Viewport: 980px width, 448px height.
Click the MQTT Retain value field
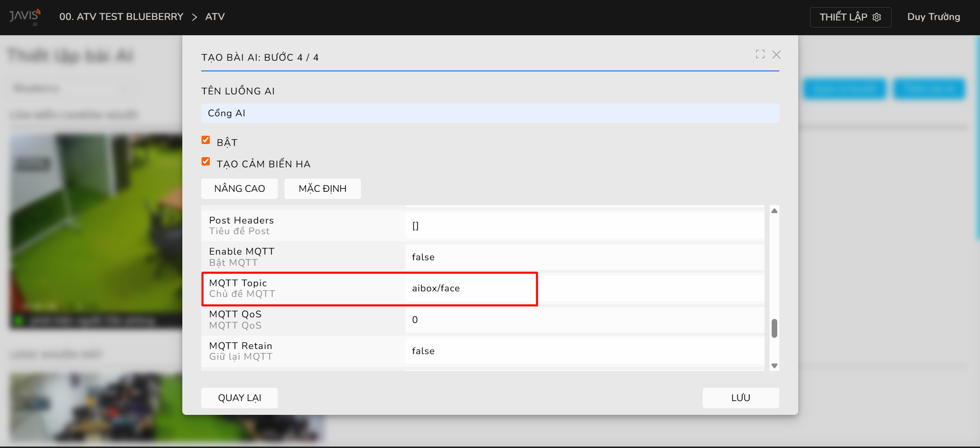pyautogui.click(x=584, y=351)
